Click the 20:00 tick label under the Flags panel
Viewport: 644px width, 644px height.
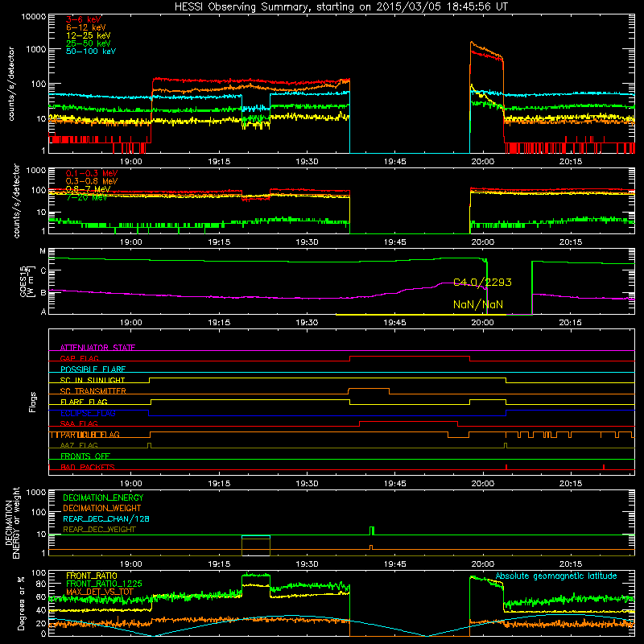(482, 484)
